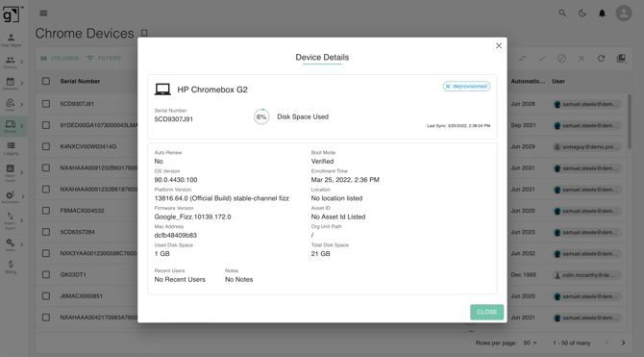644x357 pixels.
Task: Check the row 91DED00GA1073000043LMA
Action: 46,125
